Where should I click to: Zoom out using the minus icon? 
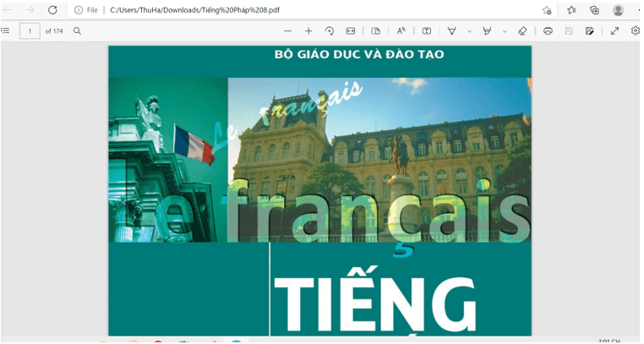pyautogui.click(x=288, y=30)
